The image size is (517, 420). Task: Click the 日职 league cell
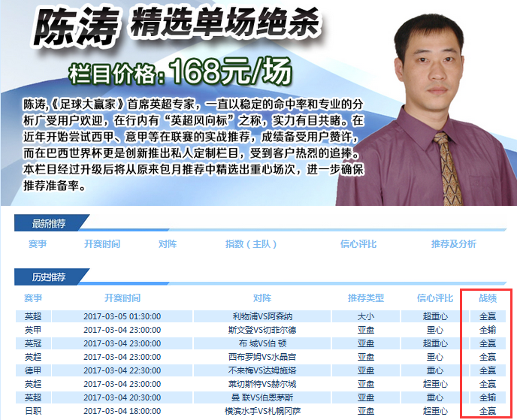[33, 411]
